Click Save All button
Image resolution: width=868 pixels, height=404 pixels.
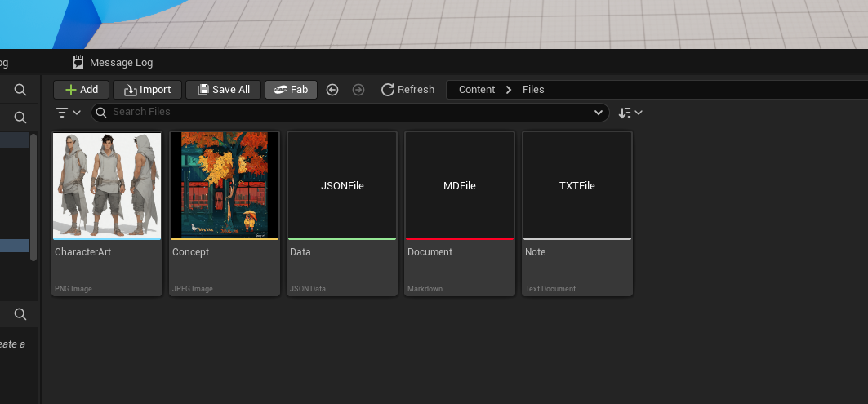click(x=223, y=90)
